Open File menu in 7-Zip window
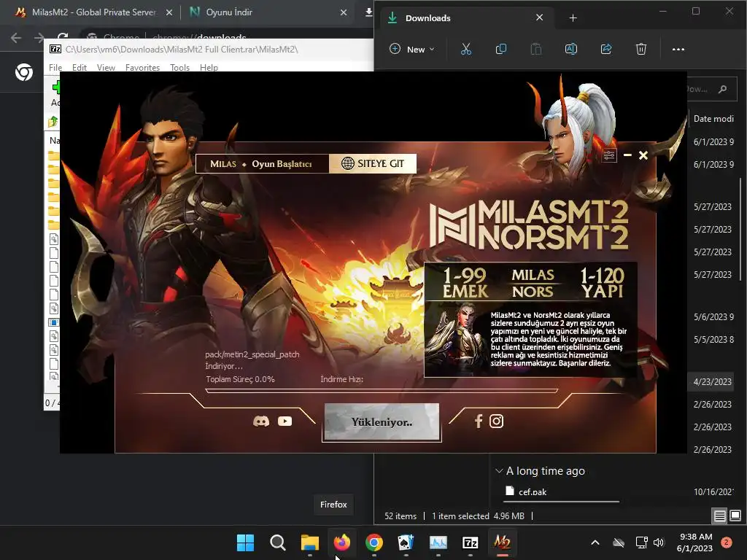The image size is (747, 560). pos(55,68)
